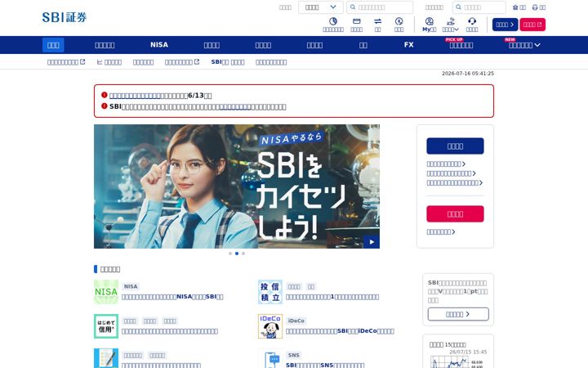Click the notepad and pen thumbnail icon
The width and height of the screenshot is (588, 368).
coord(106,359)
